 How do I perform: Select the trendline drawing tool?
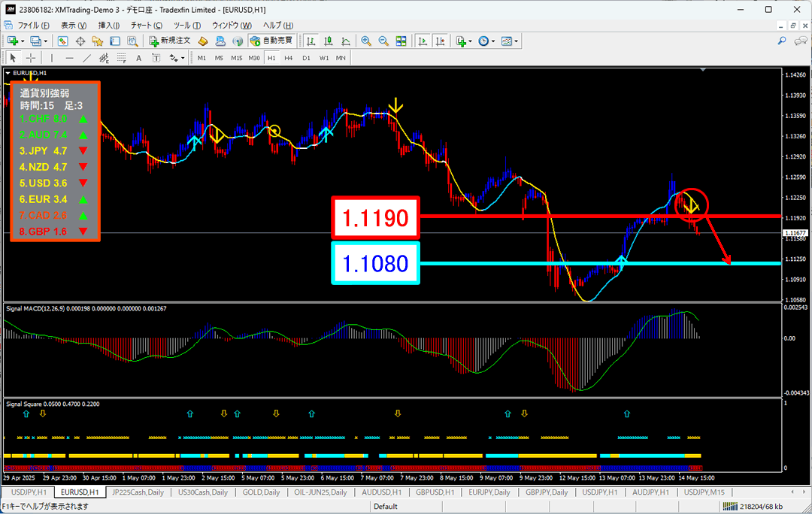pyautogui.click(x=88, y=58)
